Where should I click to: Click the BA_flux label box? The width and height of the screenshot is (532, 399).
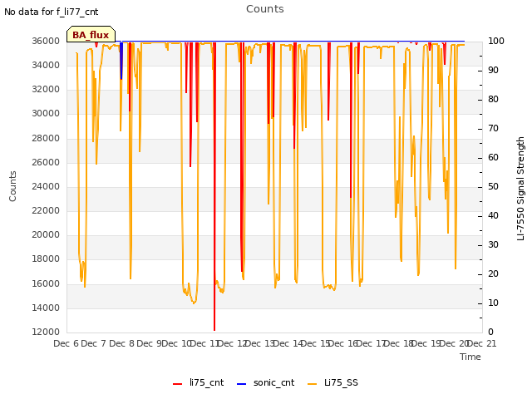pyautogui.click(x=91, y=34)
